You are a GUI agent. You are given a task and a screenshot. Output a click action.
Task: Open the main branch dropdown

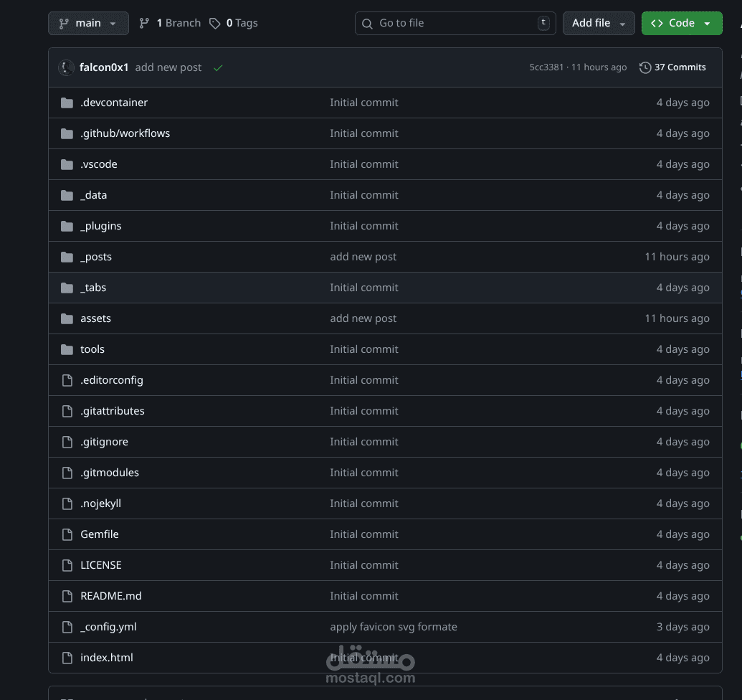point(88,23)
